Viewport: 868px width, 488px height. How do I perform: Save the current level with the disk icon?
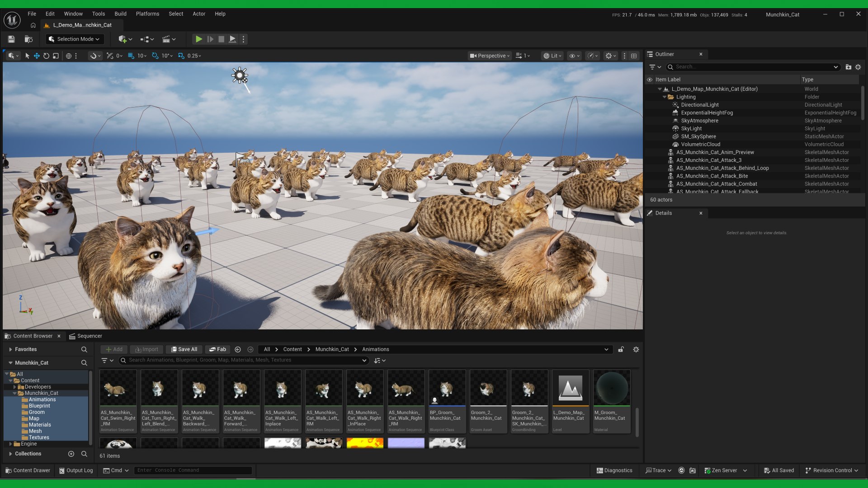[x=11, y=39]
